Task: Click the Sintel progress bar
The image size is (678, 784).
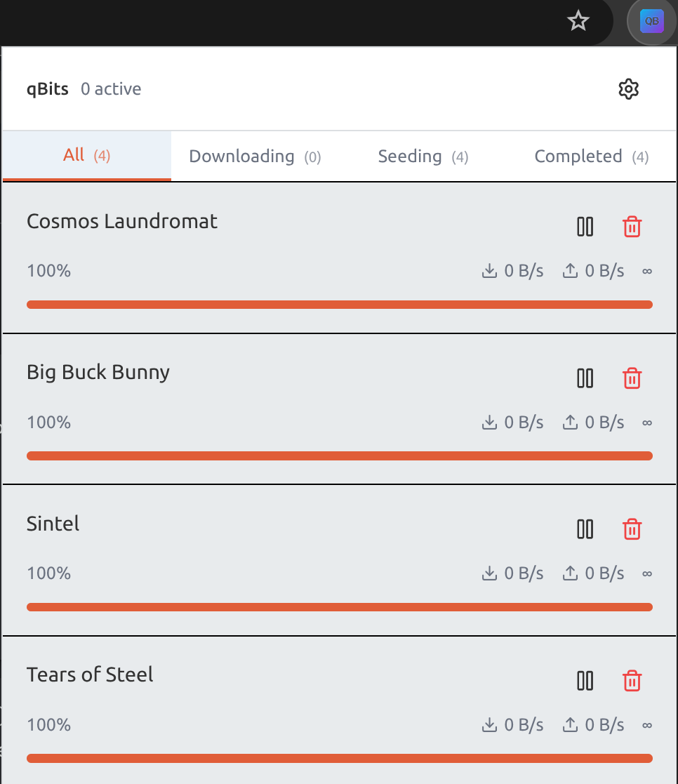Action: (x=340, y=606)
